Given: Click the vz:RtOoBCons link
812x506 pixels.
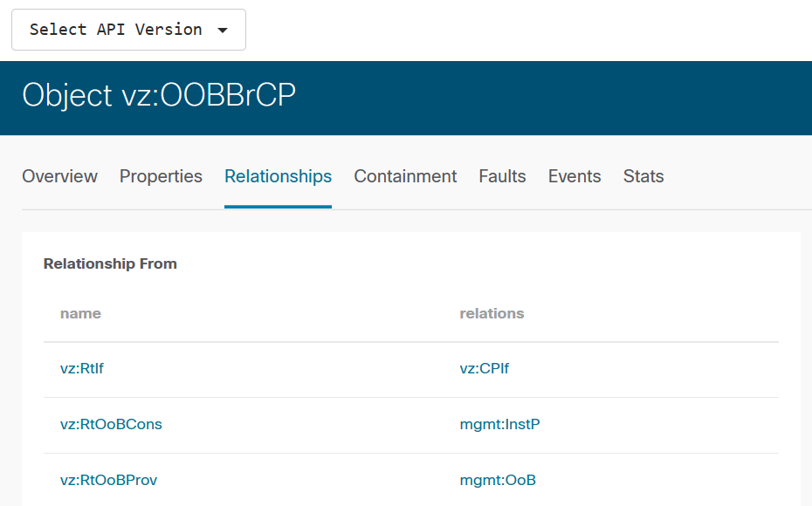Looking at the screenshot, I should tap(111, 424).
